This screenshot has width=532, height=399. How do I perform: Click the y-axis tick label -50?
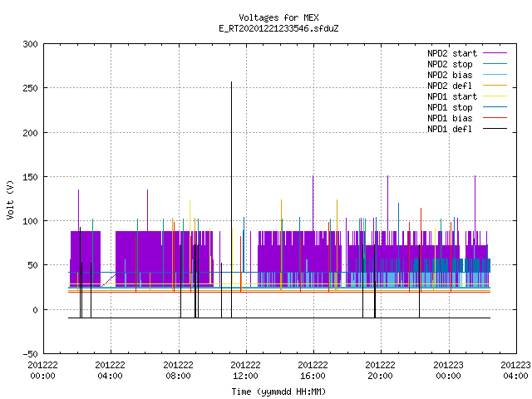(30, 354)
